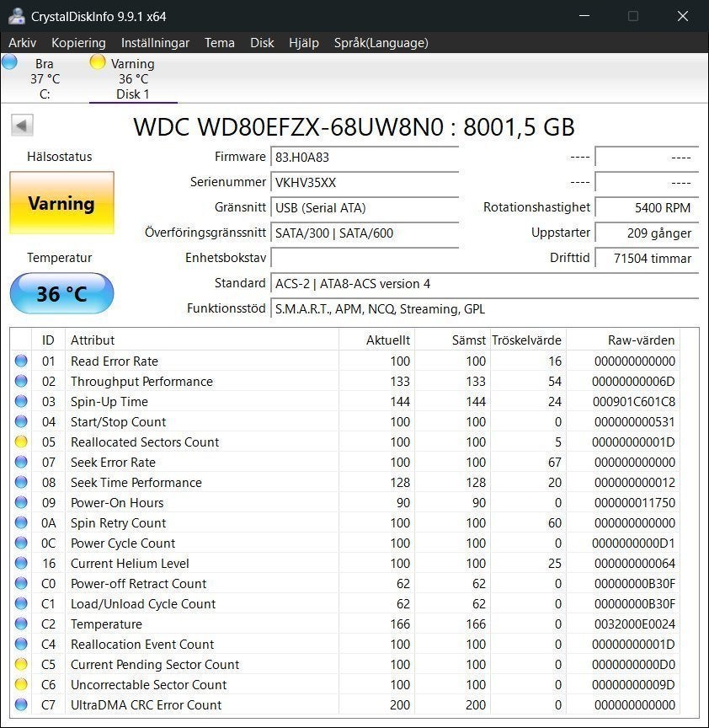The height and width of the screenshot is (728, 709).
Task: Switch to the Disk 1 tab
Action: coord(133,78)
